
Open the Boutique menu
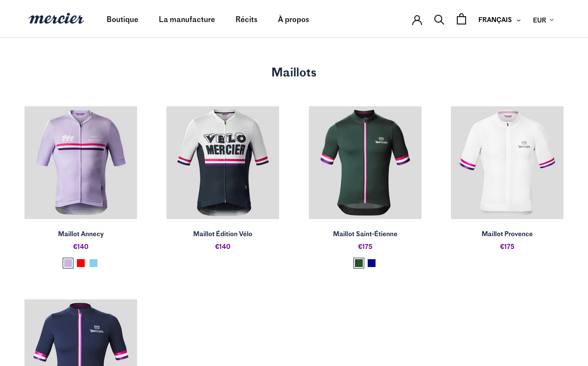click(x=122, y=20)
